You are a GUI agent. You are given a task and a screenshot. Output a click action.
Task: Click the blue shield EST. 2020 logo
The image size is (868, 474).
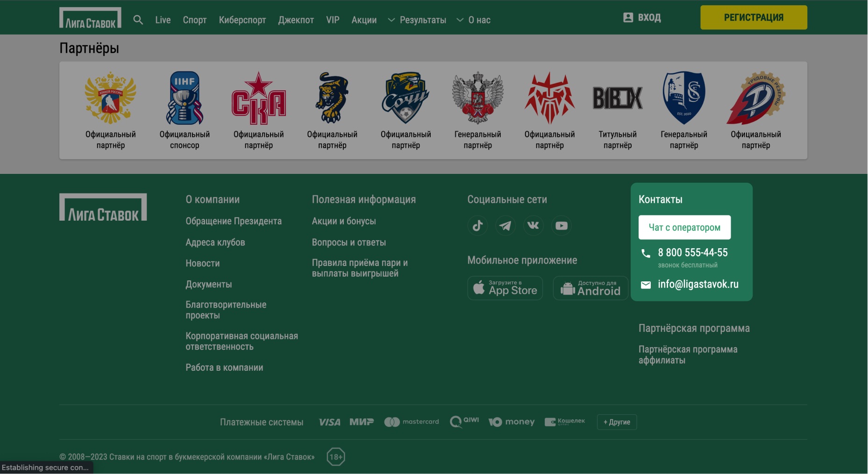(x=684, y=98)
